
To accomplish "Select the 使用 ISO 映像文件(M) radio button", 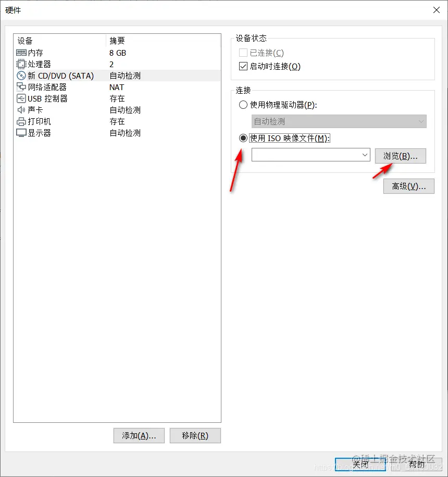I will (243, 138).
